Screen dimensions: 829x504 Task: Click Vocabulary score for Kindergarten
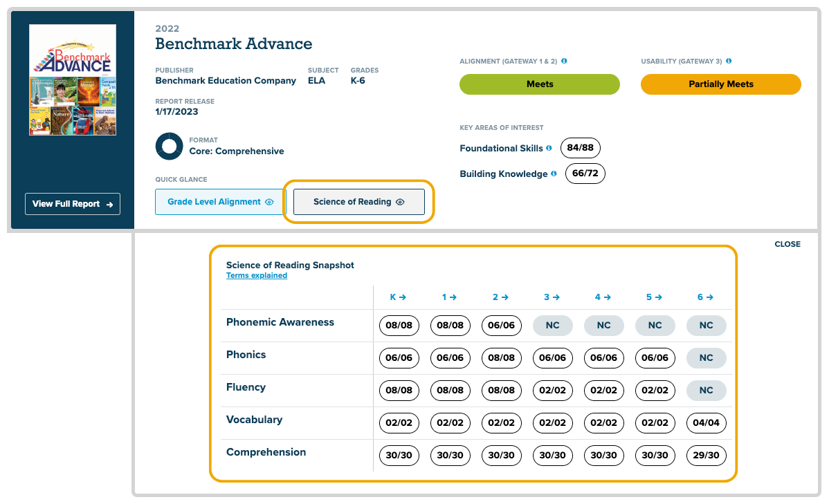(399, 422)
